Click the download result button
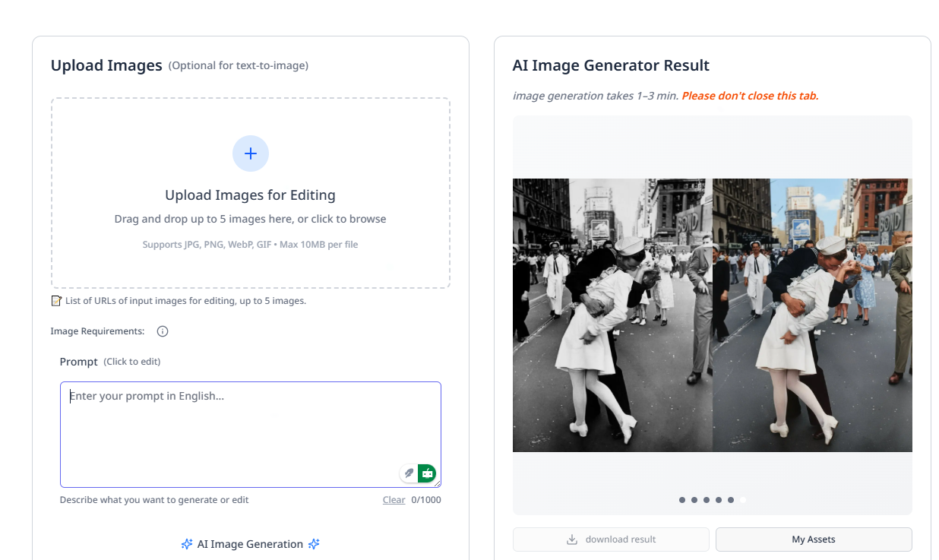This screenshot has height=560, width=939. point(611,539)
